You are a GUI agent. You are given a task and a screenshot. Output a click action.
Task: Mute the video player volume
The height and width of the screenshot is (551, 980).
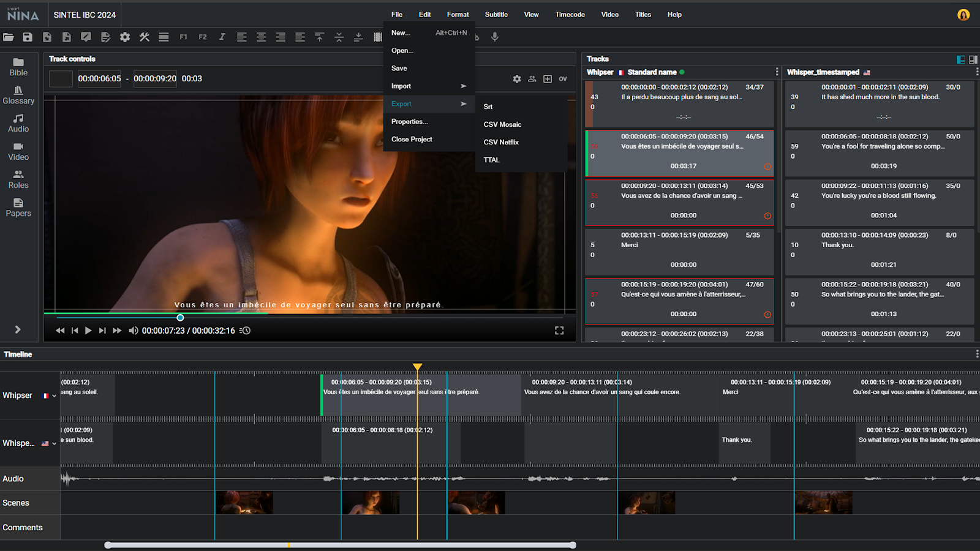133,331
